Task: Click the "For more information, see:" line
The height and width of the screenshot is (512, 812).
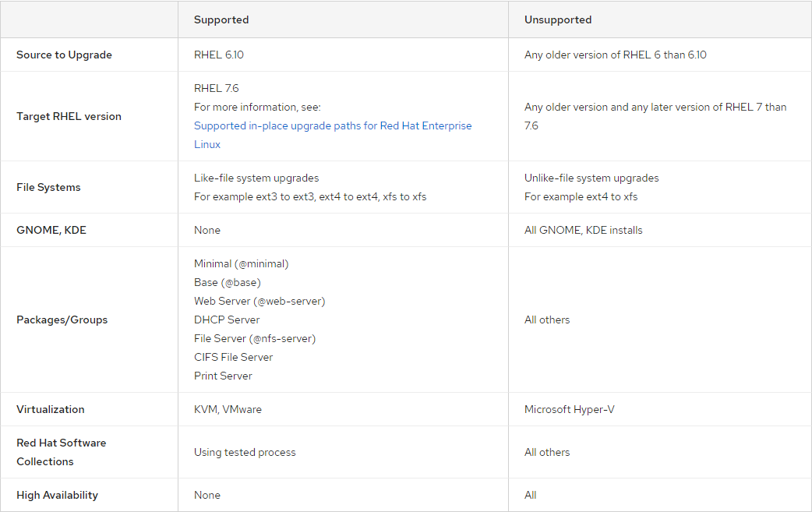Action: 257,108
